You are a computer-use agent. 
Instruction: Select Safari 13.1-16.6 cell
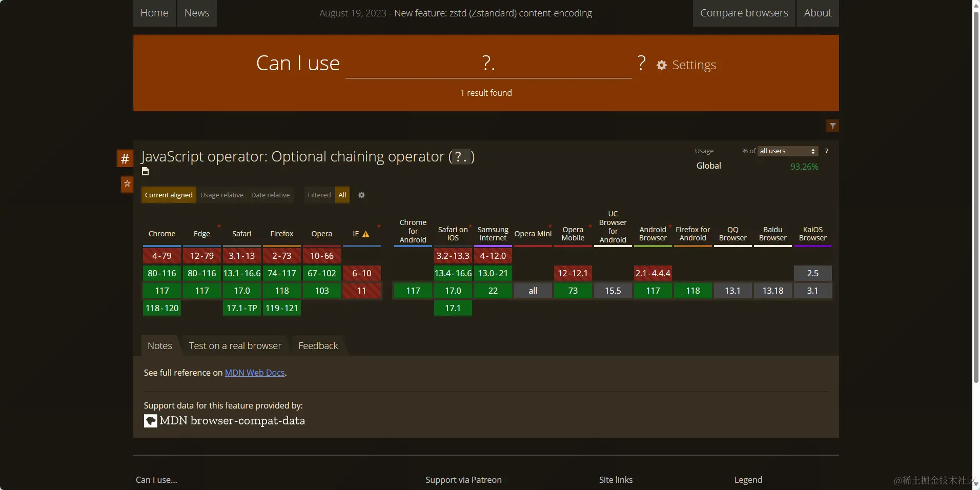click(x=242, y=273)
